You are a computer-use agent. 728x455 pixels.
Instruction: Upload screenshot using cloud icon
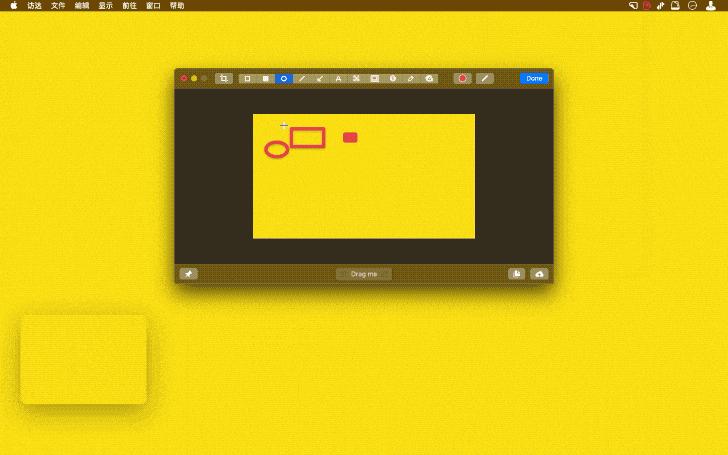pyautogui.click(x=540, y=274)
